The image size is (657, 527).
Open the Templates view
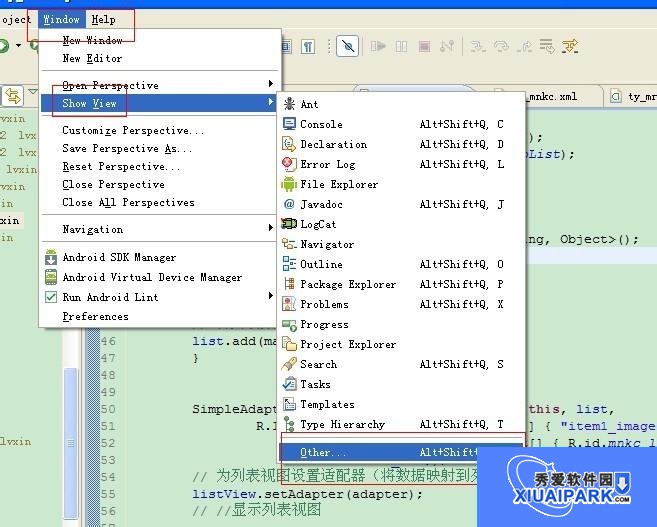pos(401,404)
